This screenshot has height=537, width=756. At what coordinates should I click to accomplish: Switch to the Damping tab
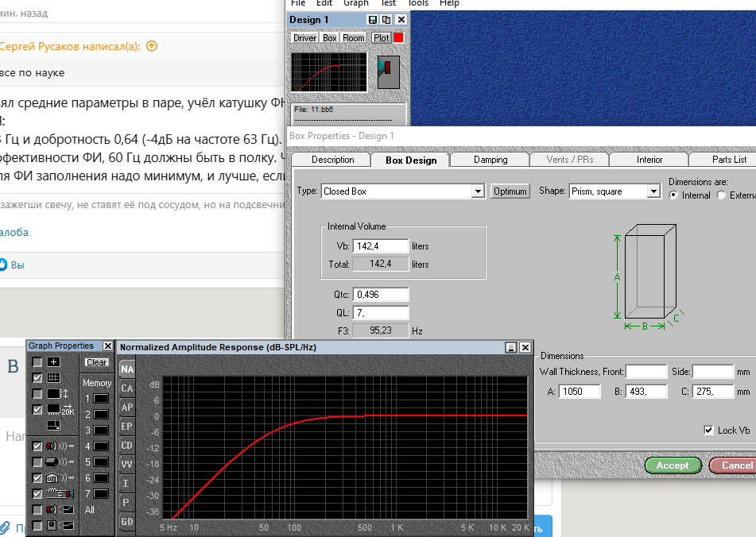click(x=490, y=160)
